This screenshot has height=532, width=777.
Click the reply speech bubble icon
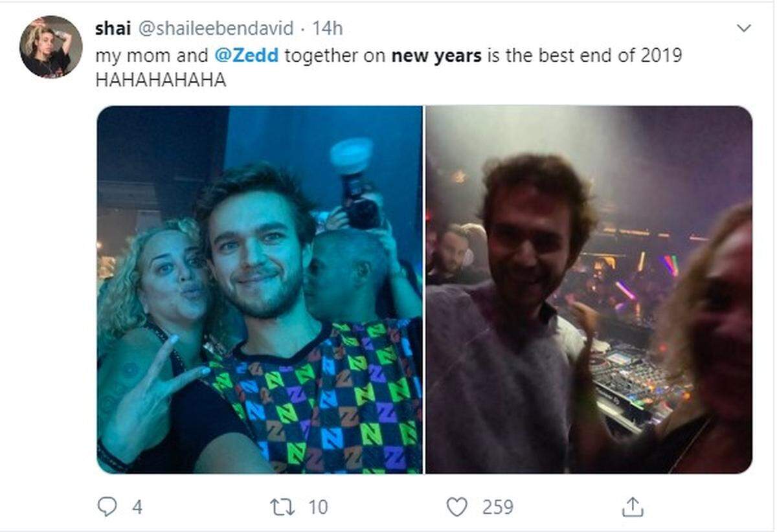point(107,507)
